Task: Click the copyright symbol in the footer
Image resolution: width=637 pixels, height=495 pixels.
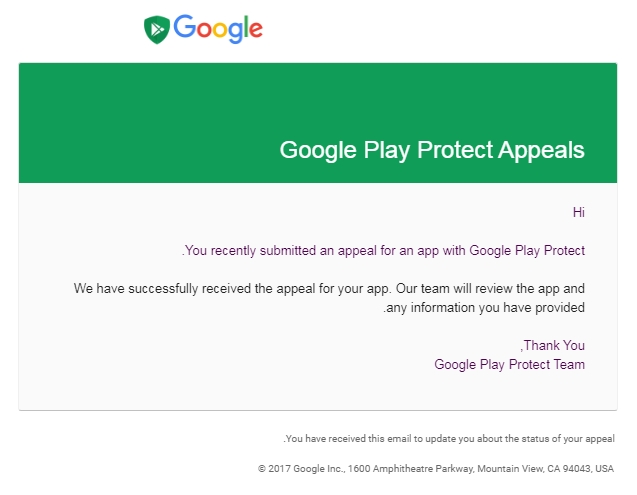Action: [x=262, y=469]
